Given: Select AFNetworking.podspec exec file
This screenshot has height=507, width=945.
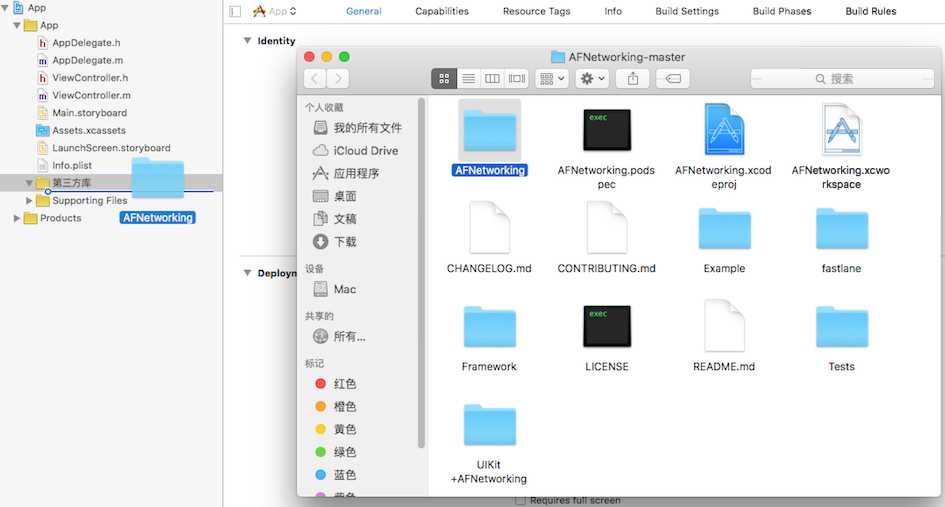Looking at the screenshot, I should tap(606, 129).
